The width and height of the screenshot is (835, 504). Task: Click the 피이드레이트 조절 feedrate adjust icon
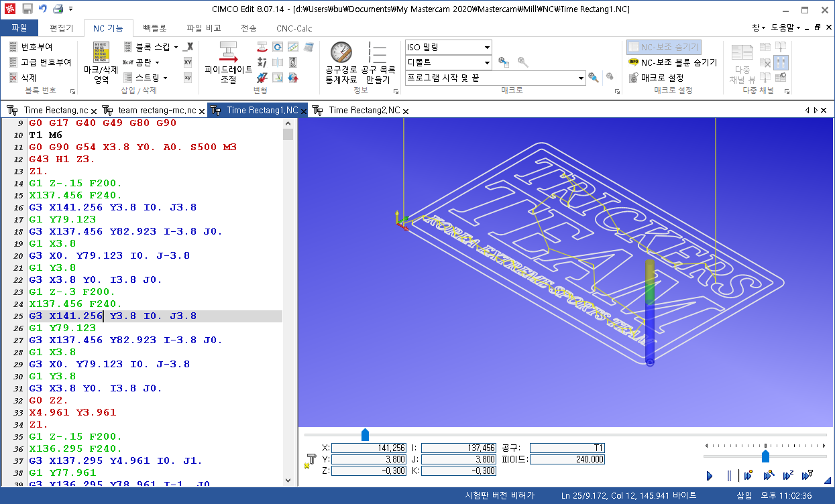tap(229, 53)
